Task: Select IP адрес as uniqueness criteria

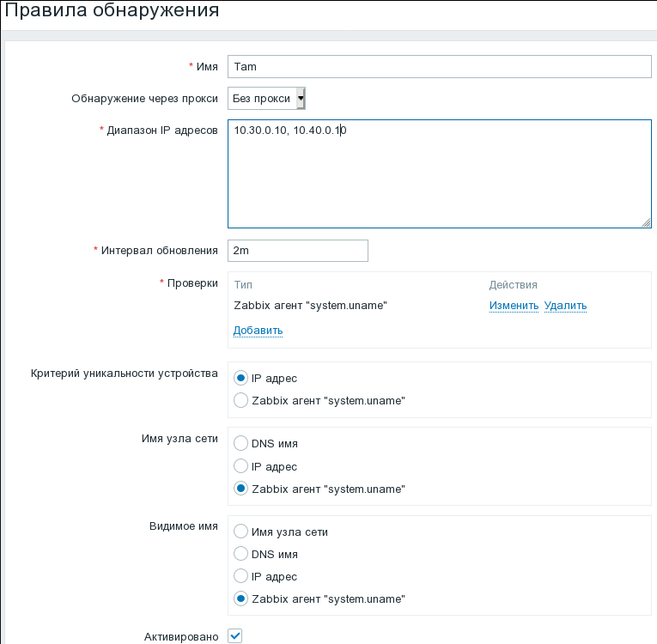Action: coord(241,378)
